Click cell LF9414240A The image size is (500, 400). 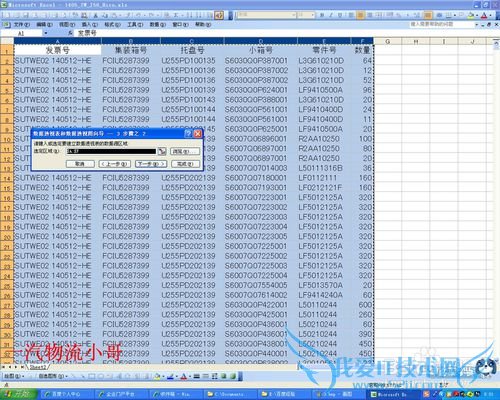point(324,295)
